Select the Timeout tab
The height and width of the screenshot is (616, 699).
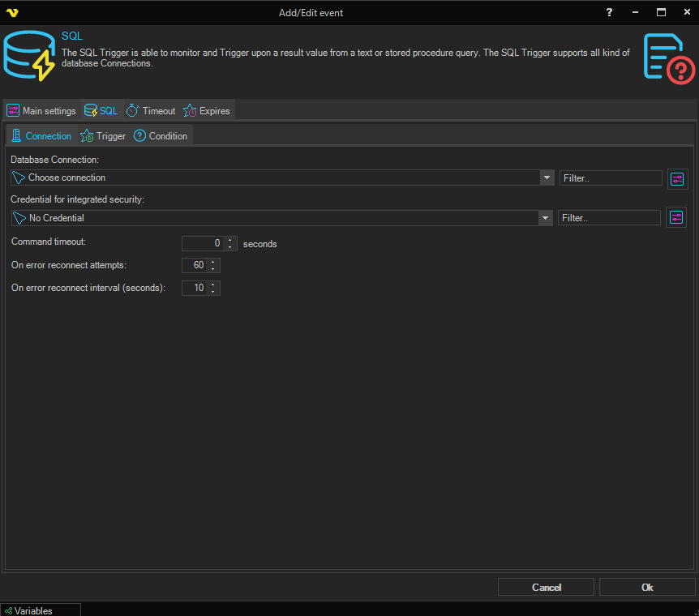click(x=152, y=111)
